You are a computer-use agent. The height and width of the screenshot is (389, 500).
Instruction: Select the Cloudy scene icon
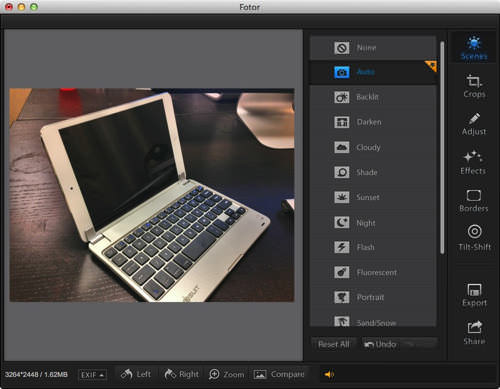[x=342, y=147]
